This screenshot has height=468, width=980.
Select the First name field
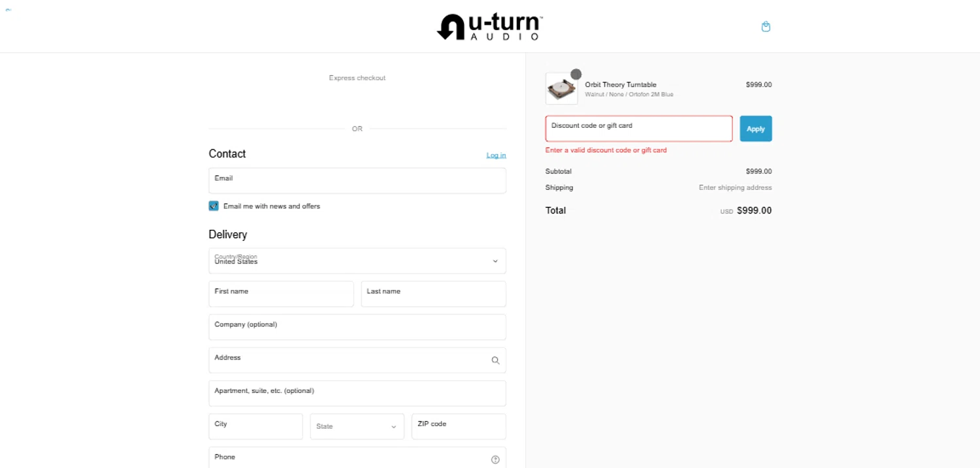point(281,294)
